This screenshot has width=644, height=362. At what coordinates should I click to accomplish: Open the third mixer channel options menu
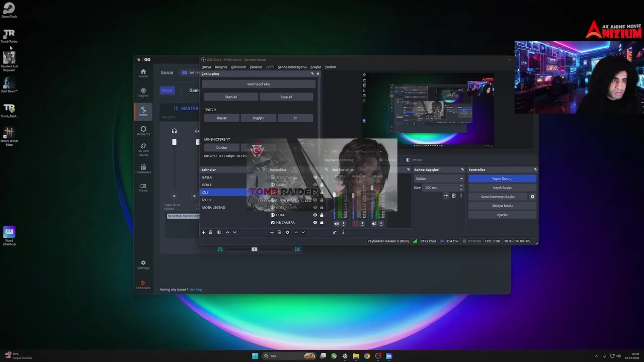(381, 224)
